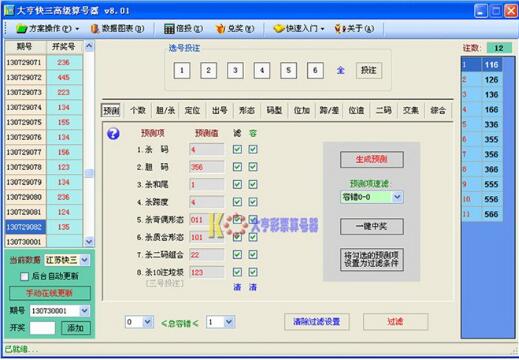519x360 pixels.
Task: Toggle the 容 checkbox for 6.杀质合形态
Action: (x=253, y=237)
